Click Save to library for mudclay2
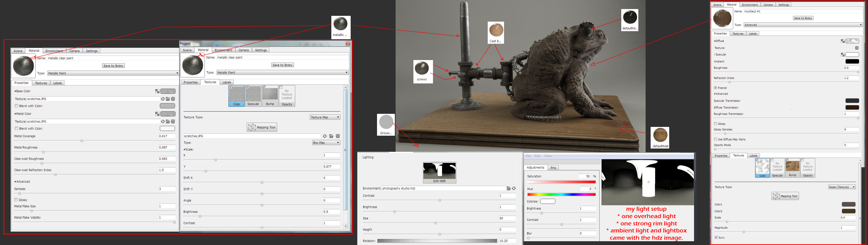 coord(803,18)
